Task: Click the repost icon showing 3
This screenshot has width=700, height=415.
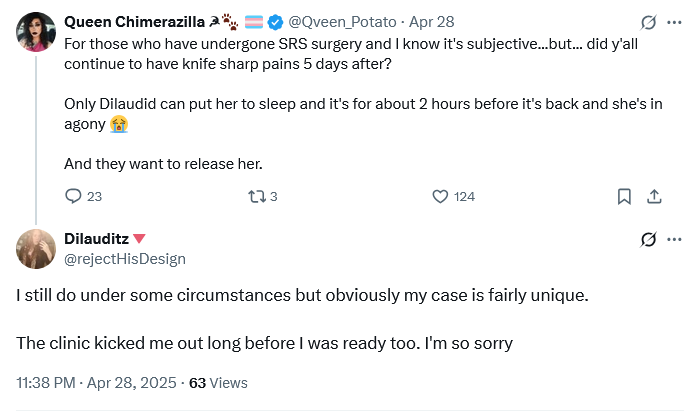Action: (257, 196)
